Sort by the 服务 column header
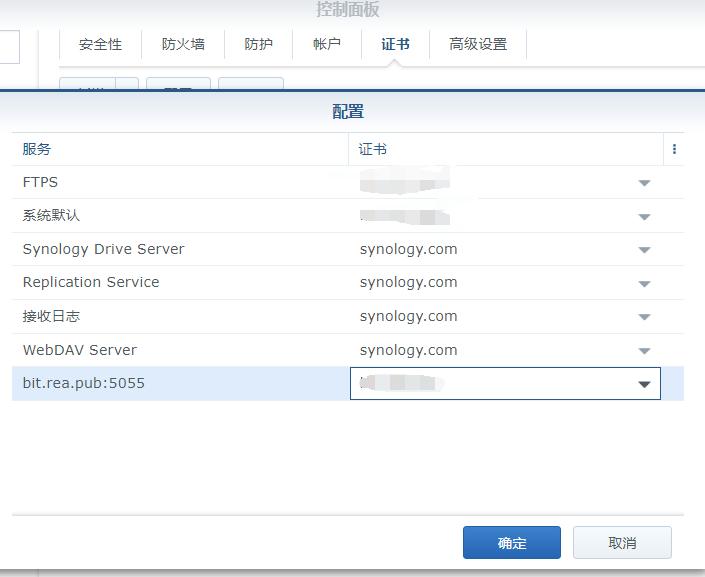Image resolution: width=705 pixels, height=577 pixels. click(x=180, y=149)
